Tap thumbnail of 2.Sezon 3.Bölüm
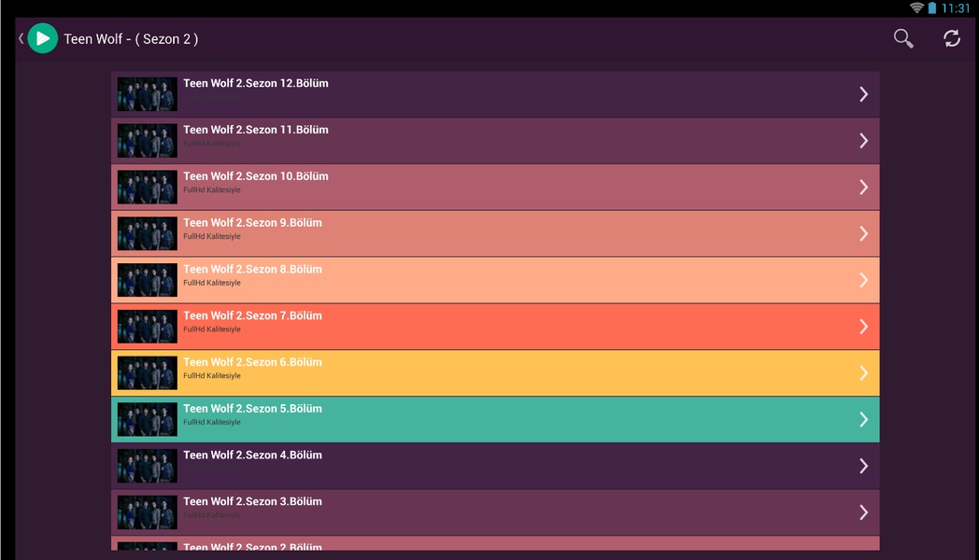979x560 pixels. (x=148, y=512)
